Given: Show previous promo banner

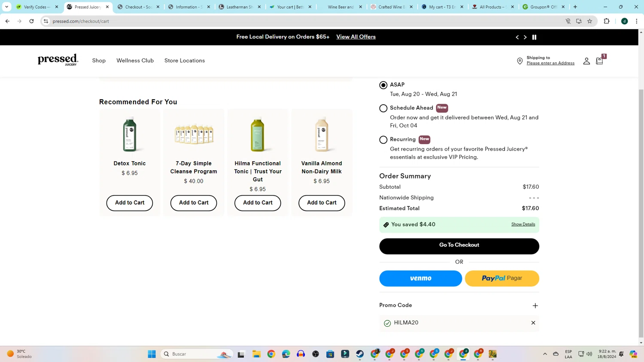Looking at the screenshot, I should click(x=517, y=37).
